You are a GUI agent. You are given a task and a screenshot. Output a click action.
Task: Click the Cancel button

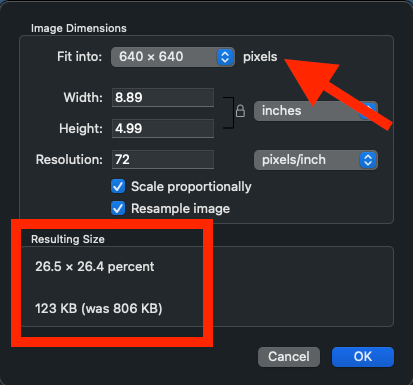click(x=289, y=357)
